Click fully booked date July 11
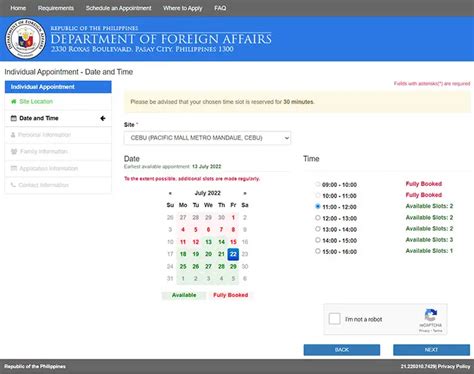This screenshot has height=374, width=474. tap(183, 242)
